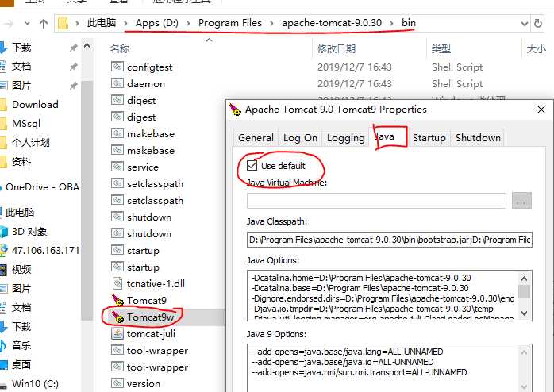This screenshot has width=554, height=392.
Task: Switch to the Shutdown tab
Action: [x=478, y=138]
